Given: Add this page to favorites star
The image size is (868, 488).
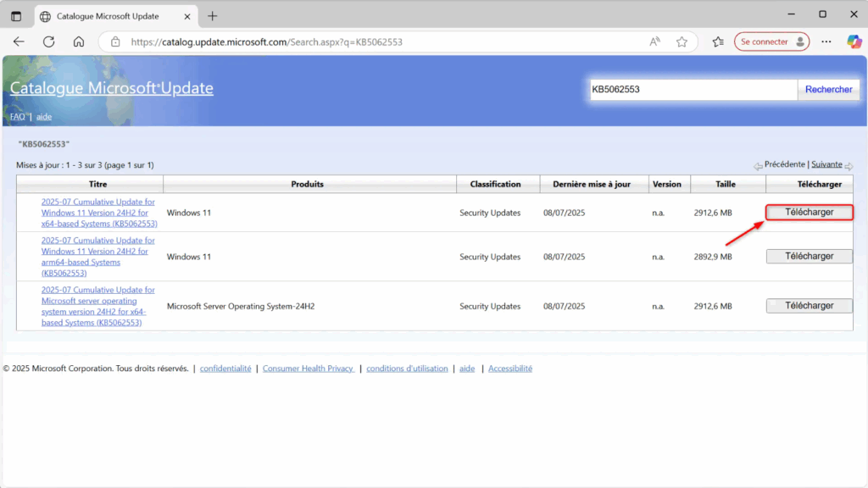Looking at the screenshot, I should [682, 42].
